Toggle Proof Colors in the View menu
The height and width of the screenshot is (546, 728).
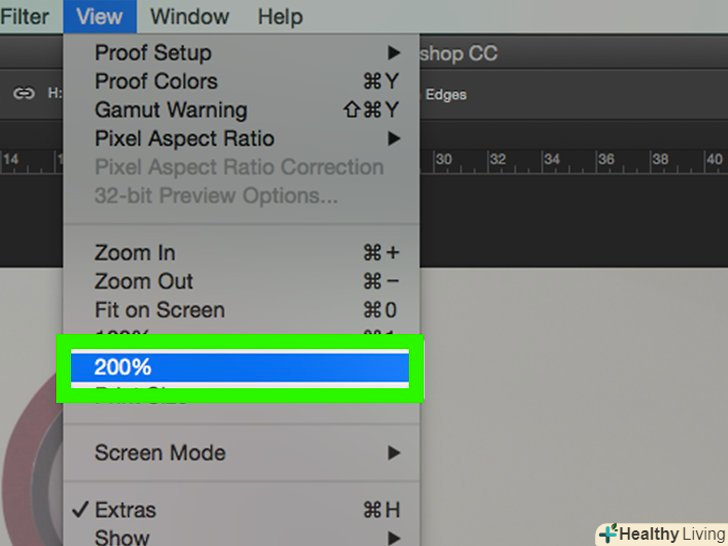(156, 81)
